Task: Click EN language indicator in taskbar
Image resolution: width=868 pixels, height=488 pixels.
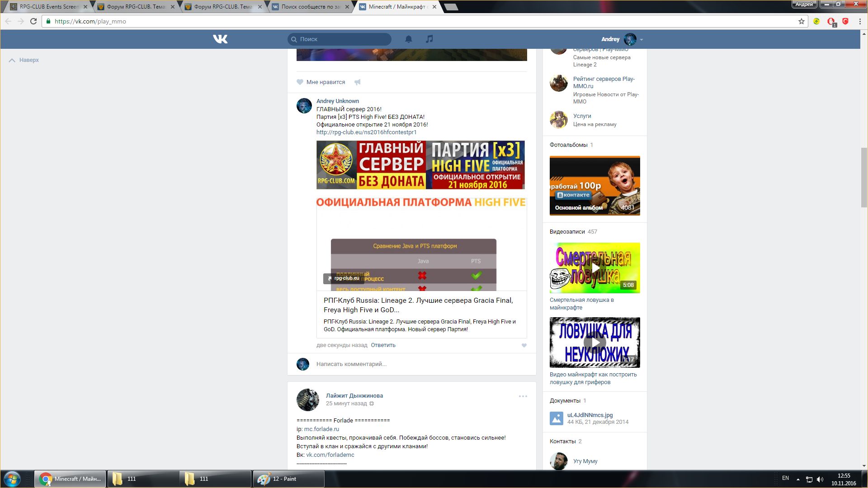Action: click(785, 479)
